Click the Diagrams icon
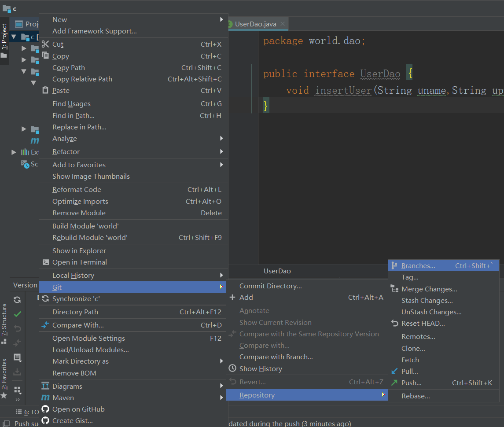Screen dimensions: 504x427 point(46,386)
